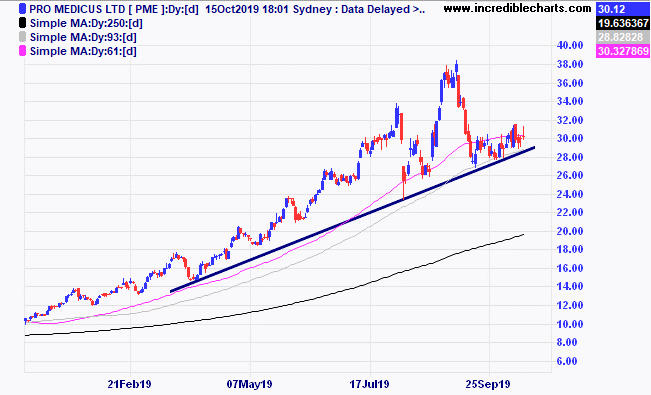Click the 22.00 price axis label
This screenshot has height=395, width=651.
[570, 212]
